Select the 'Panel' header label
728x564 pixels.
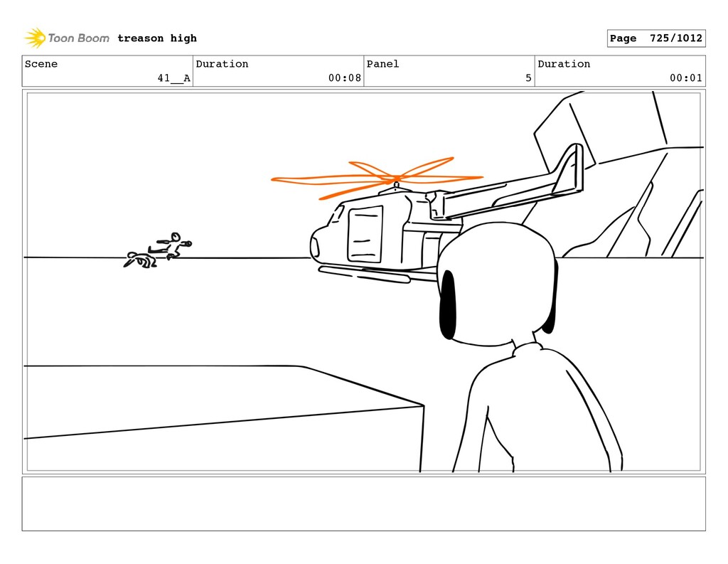coord(382,63)
